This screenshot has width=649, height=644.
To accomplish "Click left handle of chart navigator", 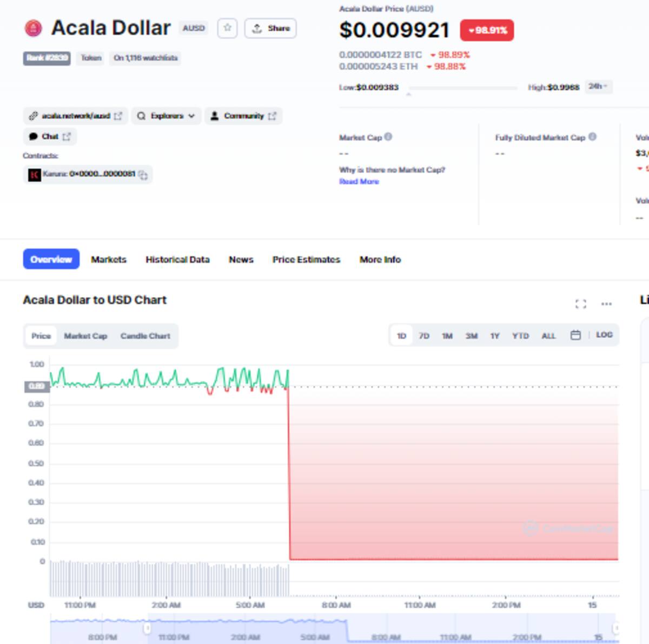I will [147, 628].
